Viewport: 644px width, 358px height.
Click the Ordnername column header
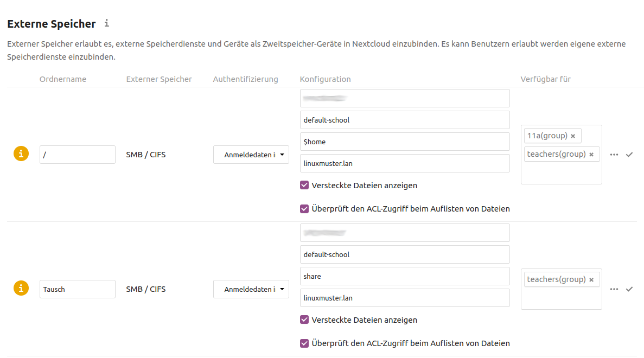pyautogui.click(x=63, y=79)
